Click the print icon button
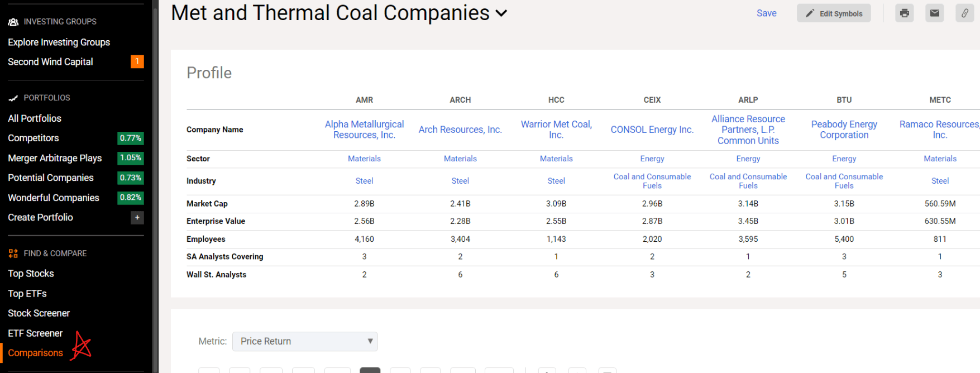 click(904, 13)
